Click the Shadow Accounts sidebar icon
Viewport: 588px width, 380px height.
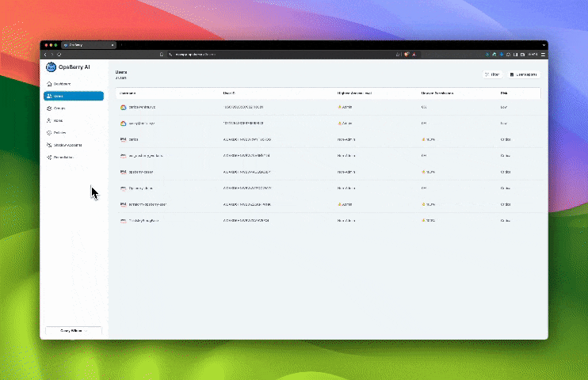pos(49,145)
